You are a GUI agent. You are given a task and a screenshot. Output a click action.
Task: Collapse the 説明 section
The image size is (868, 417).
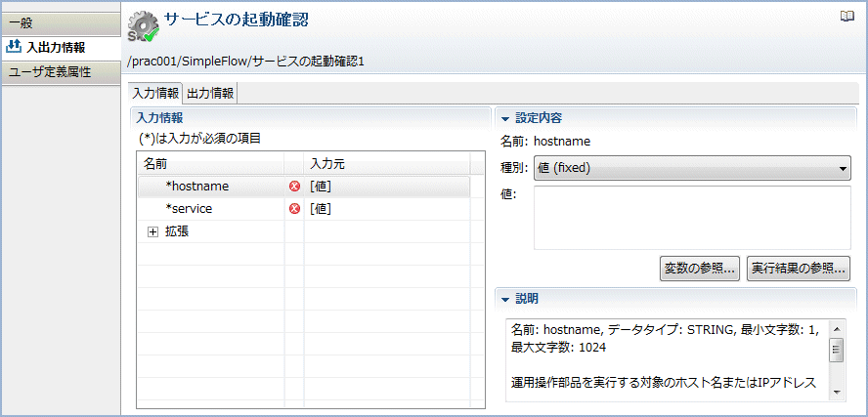(x=504, y=299)
